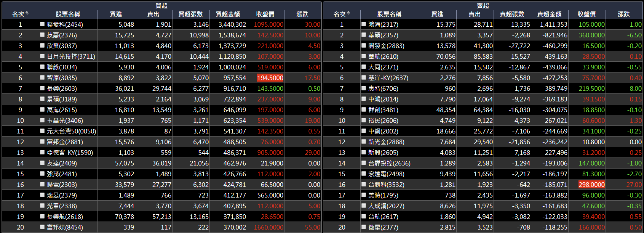Screen dimensions: 644x233
Task: Click the 買超金額 column header
Action: point(228,14)
